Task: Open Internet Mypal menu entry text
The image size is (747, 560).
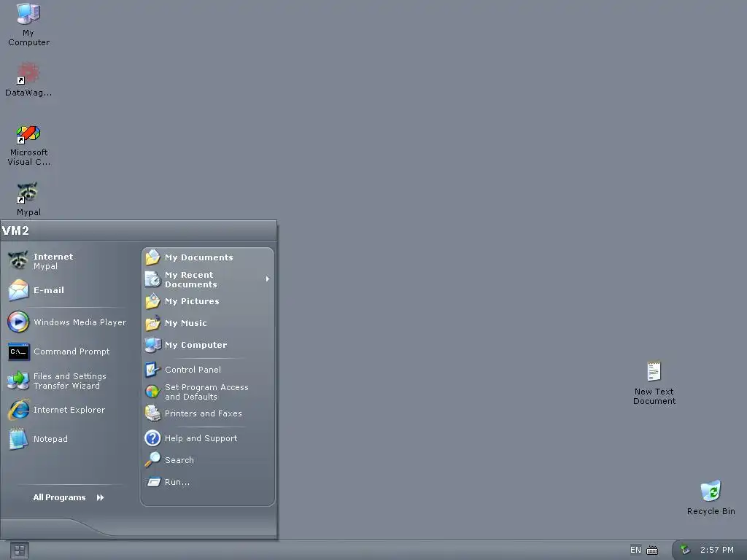Action: [53, 261]
